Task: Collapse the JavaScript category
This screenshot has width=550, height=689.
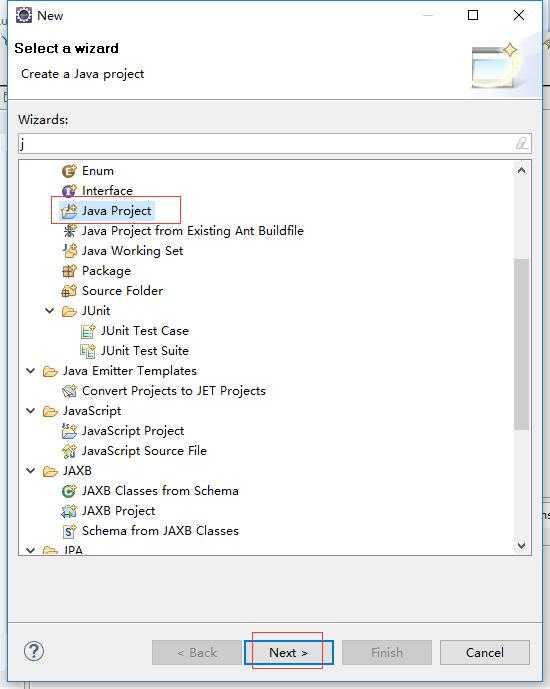Action: (30, 411)
